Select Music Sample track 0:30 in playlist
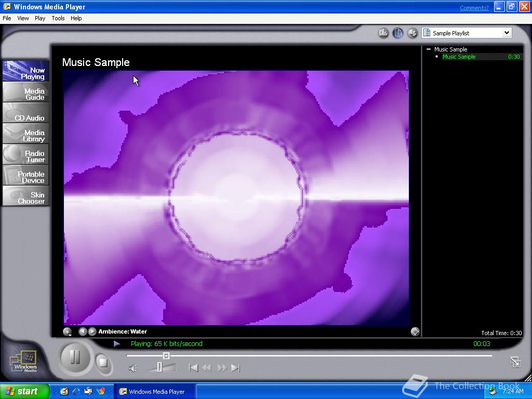532x399 pixels. pyautogui.click(x=481, y=57)
